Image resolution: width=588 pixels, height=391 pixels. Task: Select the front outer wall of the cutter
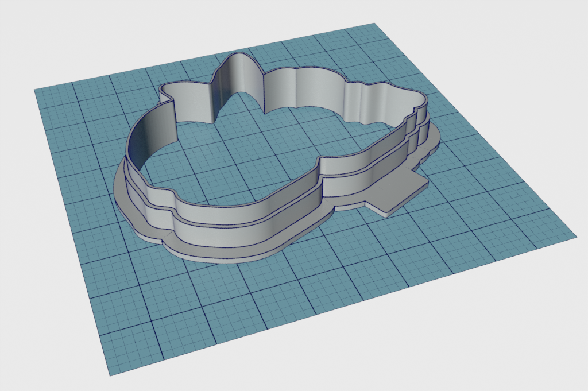tap(241, 227)
